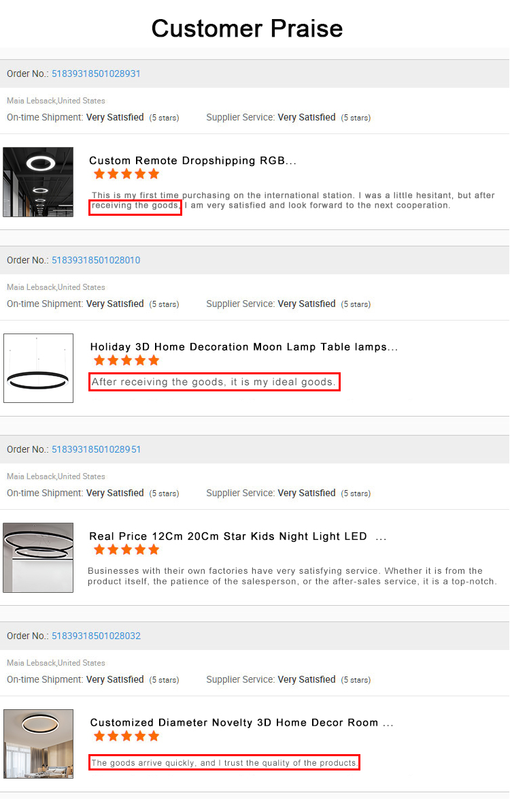
Task: Click the 'Businesses with their own factories' review
Action: click(x=292, y=576)
